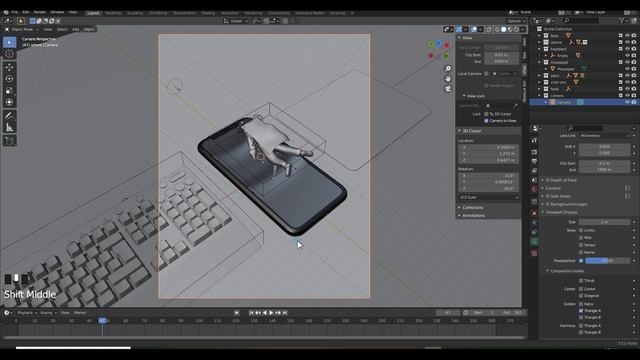Toggle viewport visibility of the Camera object
Screen dimensions: 640x360
[x=627, y=102]
